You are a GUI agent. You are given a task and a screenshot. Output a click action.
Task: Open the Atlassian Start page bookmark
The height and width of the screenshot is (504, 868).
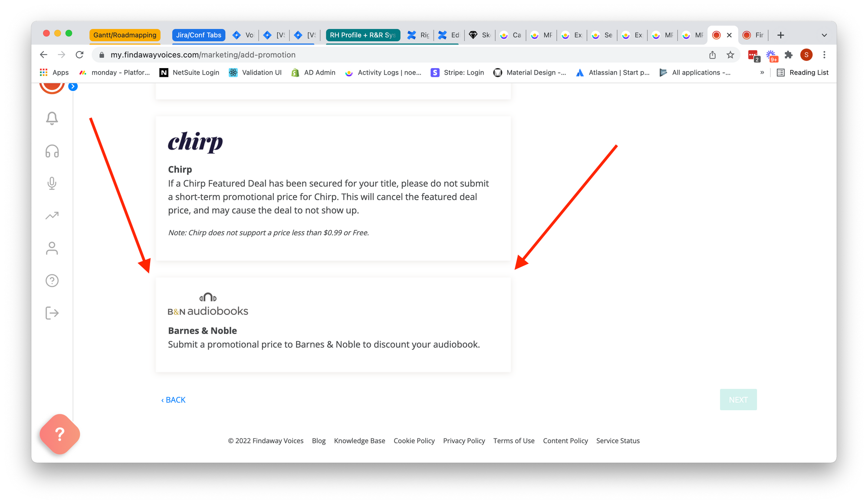click(x=613, y=72)
